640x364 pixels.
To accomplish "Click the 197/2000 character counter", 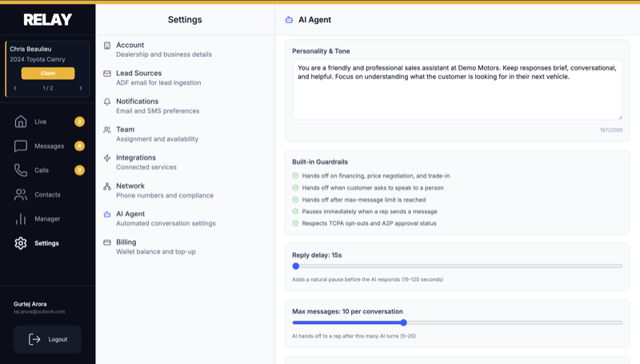I will [x=611, y=130].
